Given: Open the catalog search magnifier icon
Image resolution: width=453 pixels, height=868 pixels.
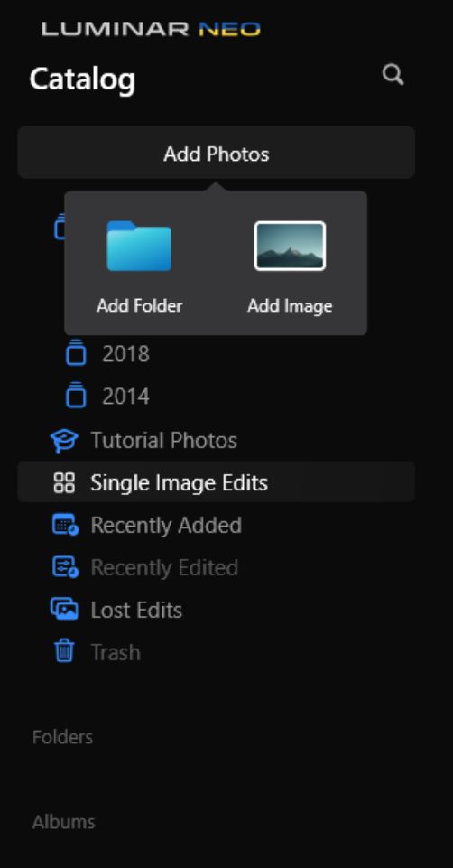Looking at the screenshot, I should [x=393, y=74].
